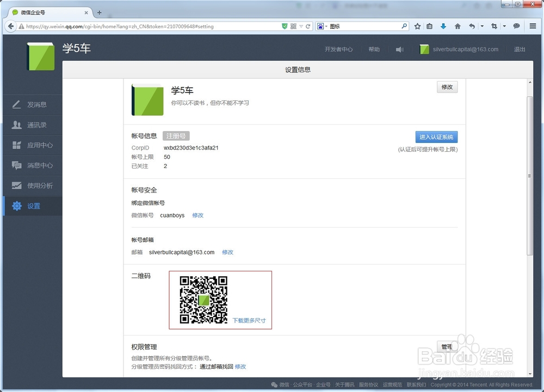
Task: Click 修改 next to email address
Action: [x=227, y=252]
